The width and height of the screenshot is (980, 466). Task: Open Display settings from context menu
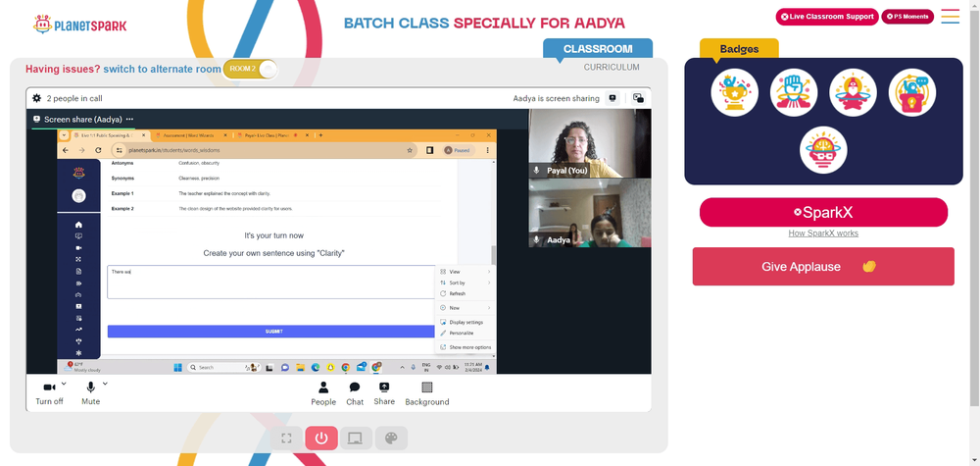click(x=465, y=322)
